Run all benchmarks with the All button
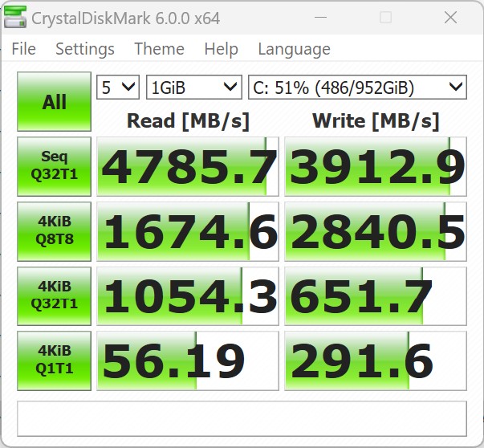 [x=54, y=102]
